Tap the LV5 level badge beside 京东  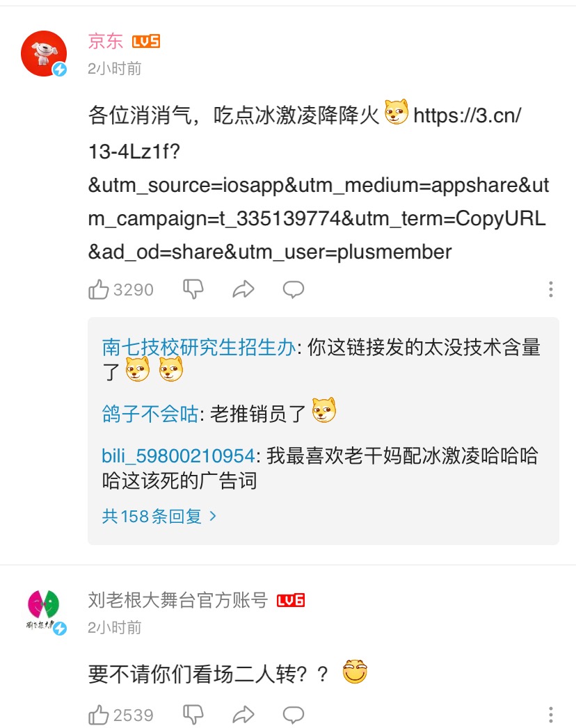pos(146,41)
